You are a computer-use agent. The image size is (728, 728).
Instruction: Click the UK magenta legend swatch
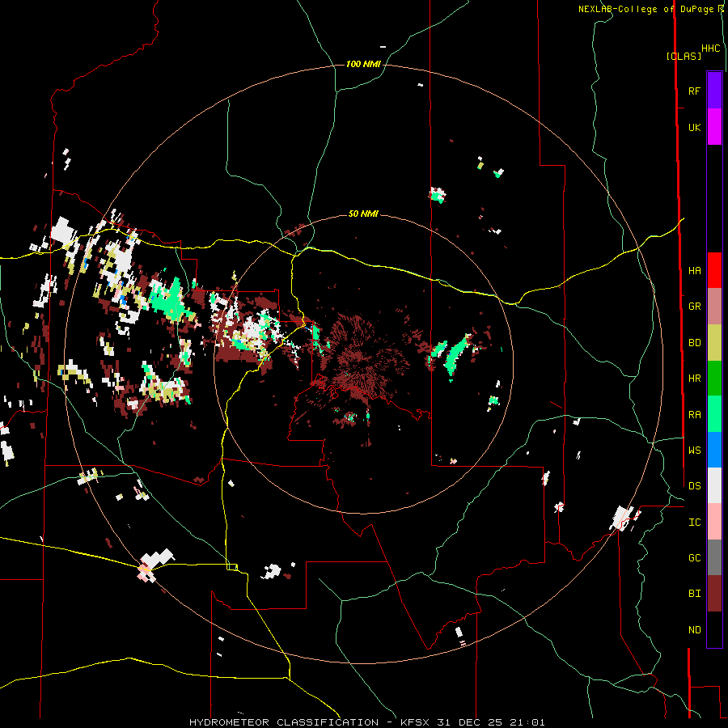tap(714, 127)
